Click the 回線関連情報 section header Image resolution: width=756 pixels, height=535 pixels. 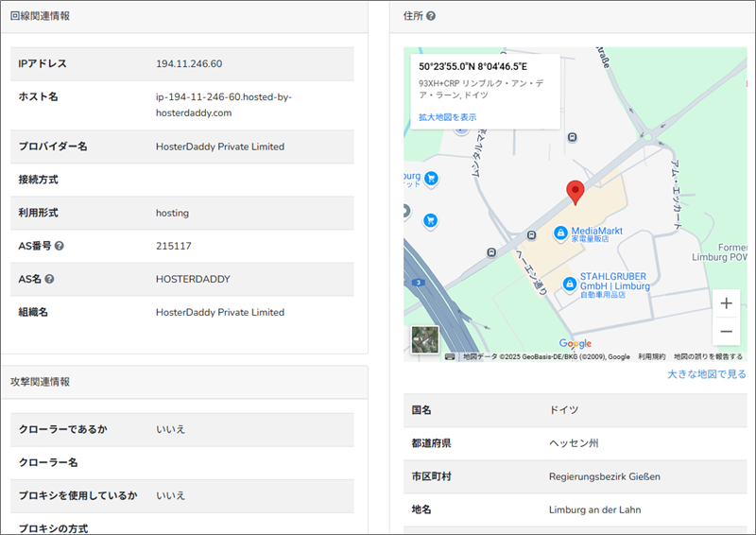pyautogui.click(x=40, y=16)
